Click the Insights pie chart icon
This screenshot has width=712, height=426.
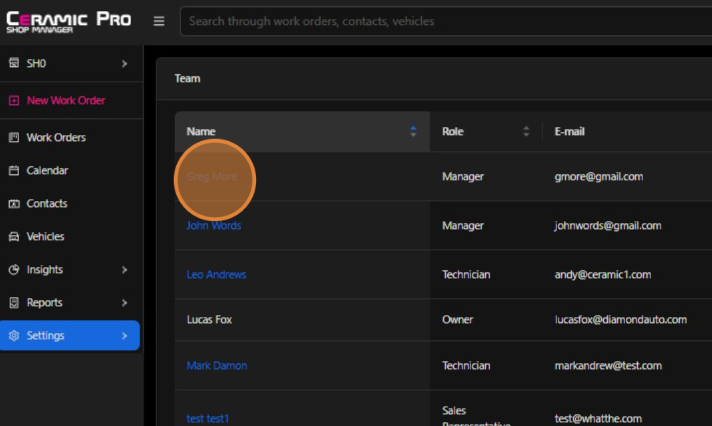[x=14, y=270]
